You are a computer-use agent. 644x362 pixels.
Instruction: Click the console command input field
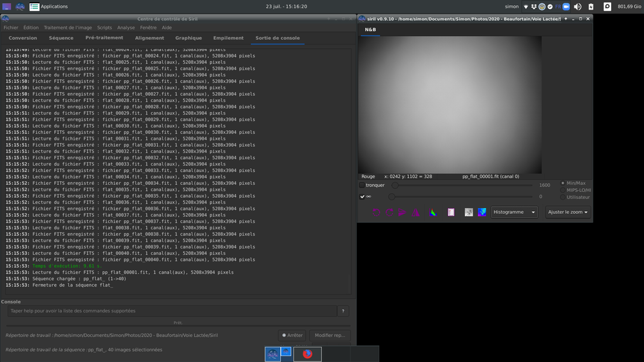click(172, 311)
